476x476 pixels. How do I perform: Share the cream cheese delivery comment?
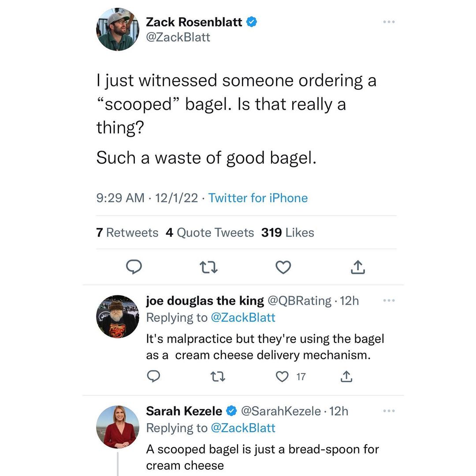point(347,377)
